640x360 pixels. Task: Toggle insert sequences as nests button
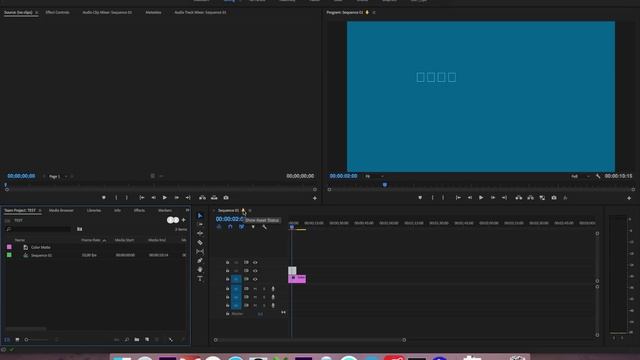pyautogui.click(x=219, y=227)
